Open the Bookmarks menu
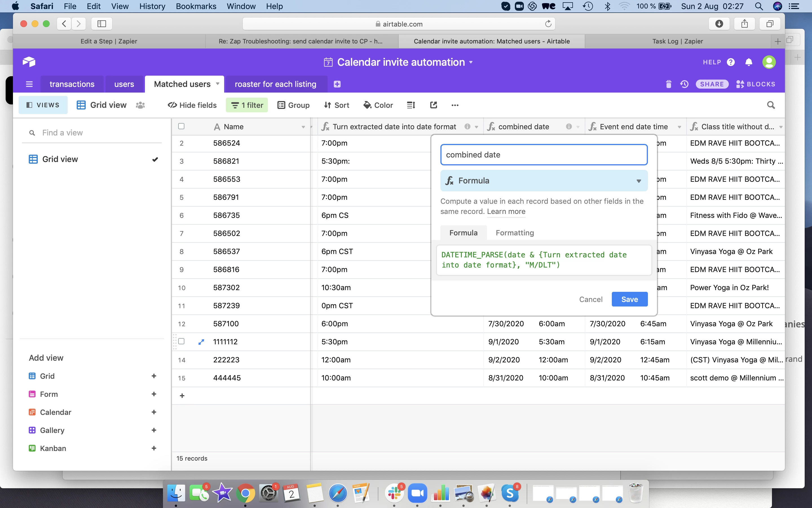This screenshot has width=812, height=508. click(x=196, y=6)
